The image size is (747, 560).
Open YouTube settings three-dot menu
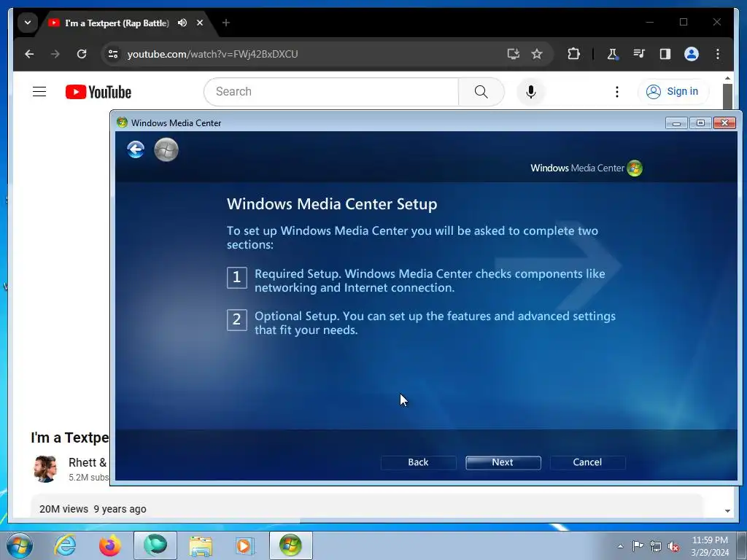[x=617, y=91]
